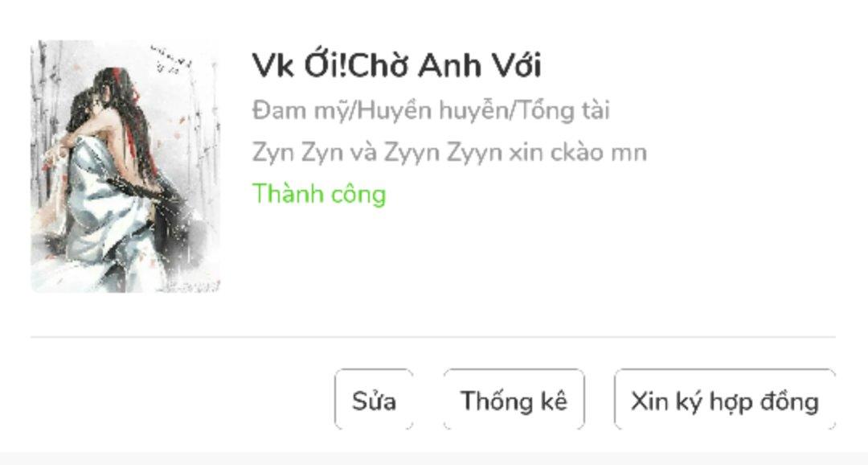
Task: Open the Sửa edit button
Action: 374,400
